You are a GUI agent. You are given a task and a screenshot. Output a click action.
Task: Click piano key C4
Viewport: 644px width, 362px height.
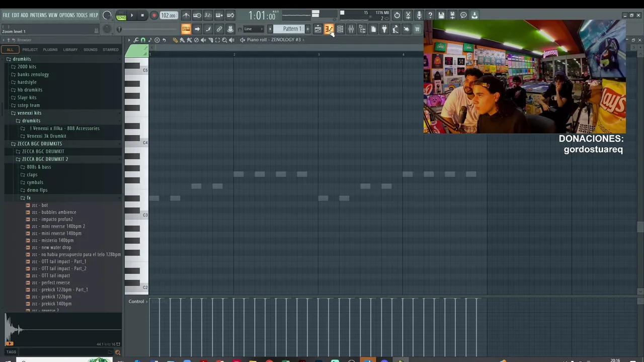click(136, 143)
